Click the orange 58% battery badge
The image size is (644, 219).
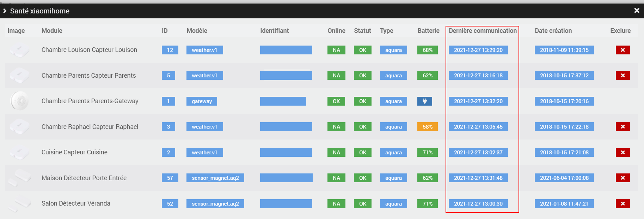pos(427,127)
